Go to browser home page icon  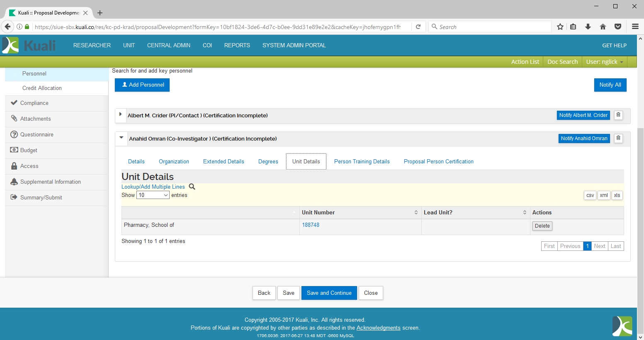tap(603, 27)
